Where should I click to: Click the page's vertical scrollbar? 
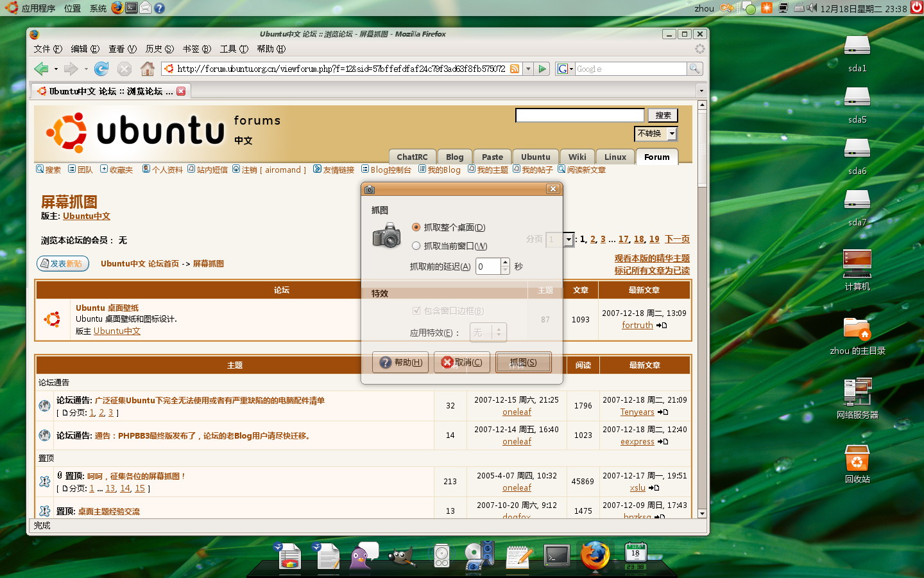click(x=702, y=308)
